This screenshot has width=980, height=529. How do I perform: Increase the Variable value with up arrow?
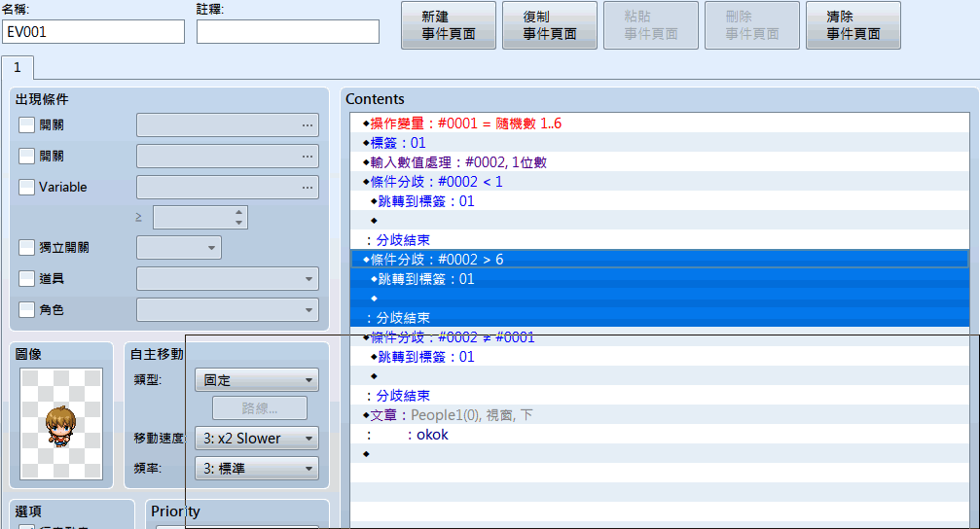[x=238, y=212]
